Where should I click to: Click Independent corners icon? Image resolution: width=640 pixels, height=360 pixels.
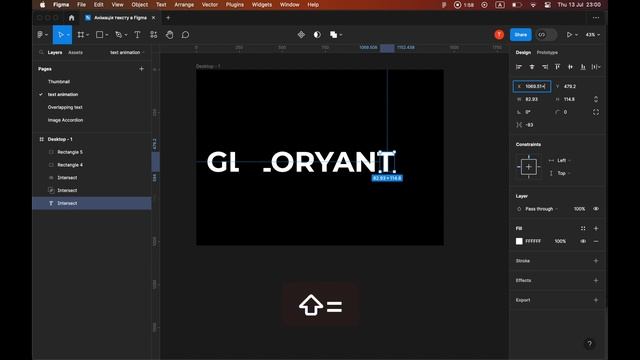[x=596, y=112]
